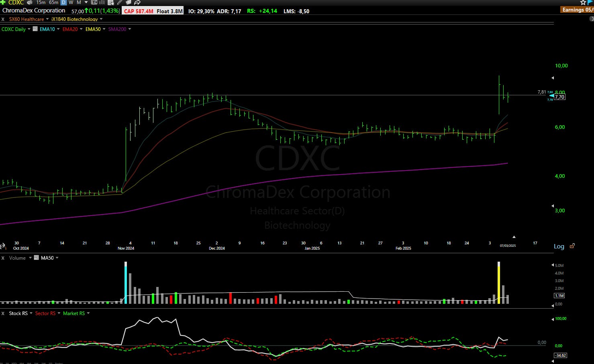Click the RS: +24,14 value
Image resolution: width=594 pixels, height=364 pixels.
pyautogui.click(x=262, y=11)
